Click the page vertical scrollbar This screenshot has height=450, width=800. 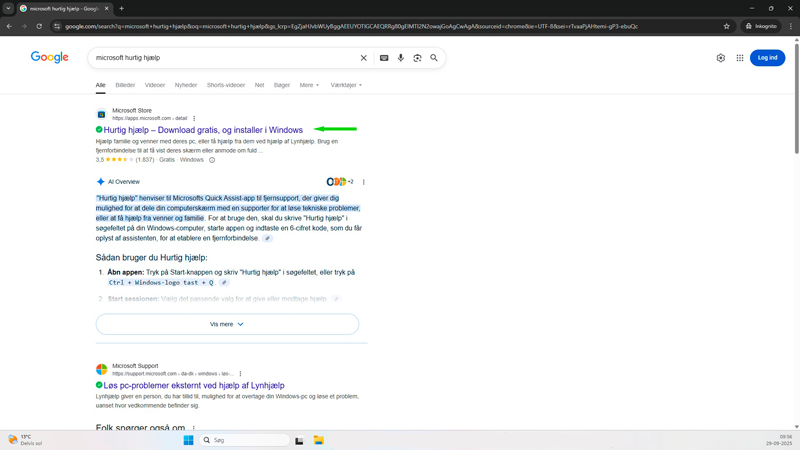tap(796, 97)
